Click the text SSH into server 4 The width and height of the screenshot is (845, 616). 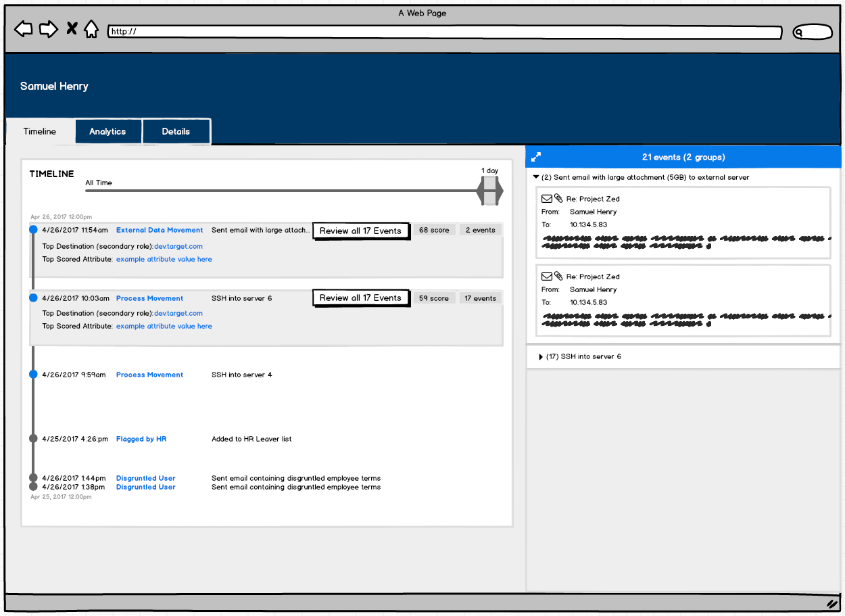pos(242,375)
